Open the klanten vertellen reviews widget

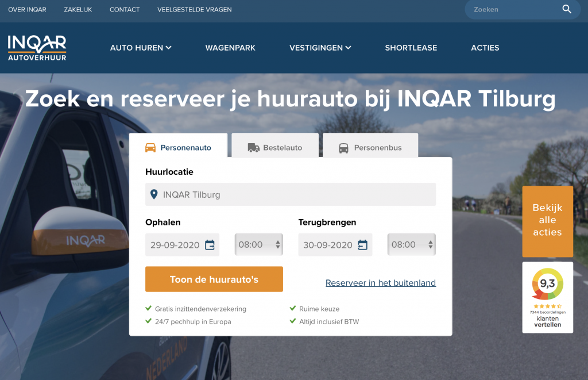(547, 297)
